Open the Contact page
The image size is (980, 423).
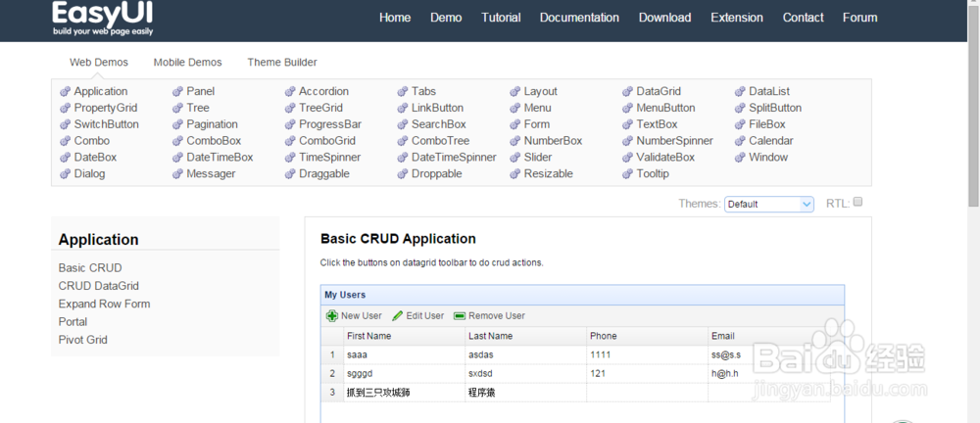[804, 18]
